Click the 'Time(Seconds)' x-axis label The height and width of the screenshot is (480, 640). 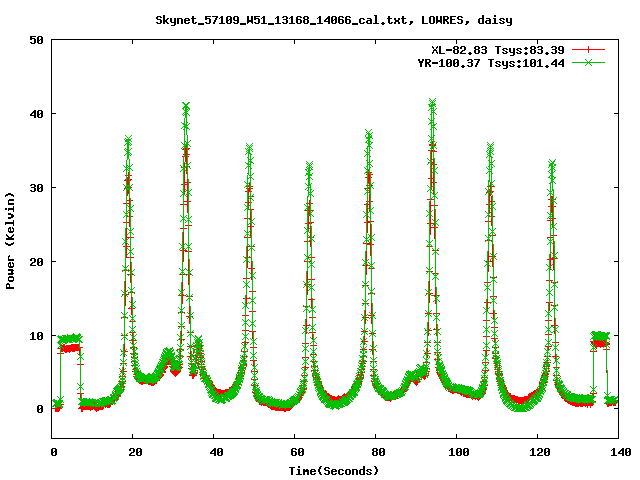pyautogui.click(x=333, y=471)
